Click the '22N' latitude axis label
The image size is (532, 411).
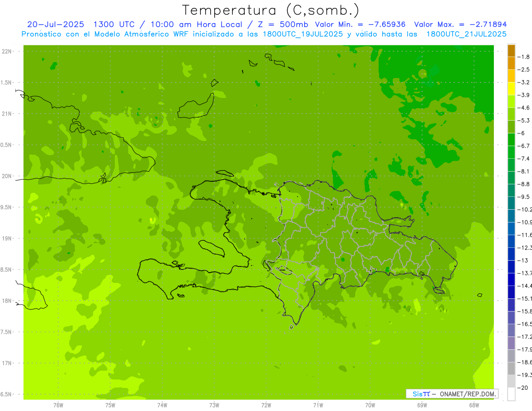coord(7,51)
